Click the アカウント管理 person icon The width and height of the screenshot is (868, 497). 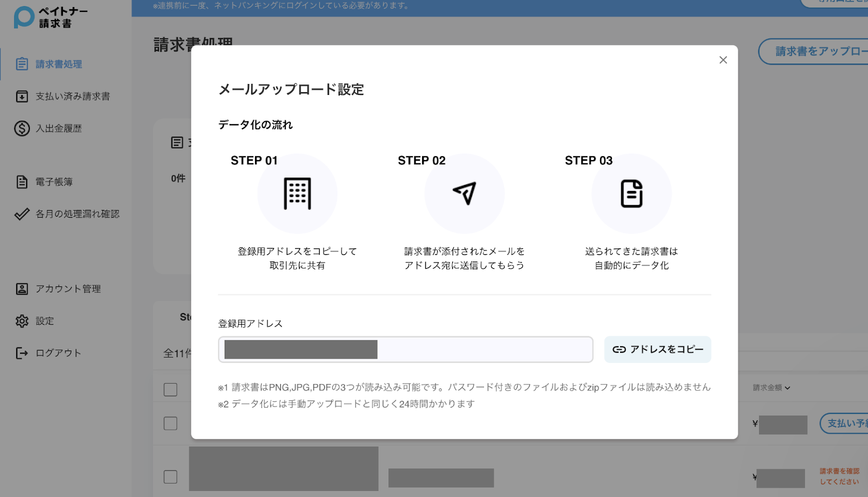(x=22, y=289)
